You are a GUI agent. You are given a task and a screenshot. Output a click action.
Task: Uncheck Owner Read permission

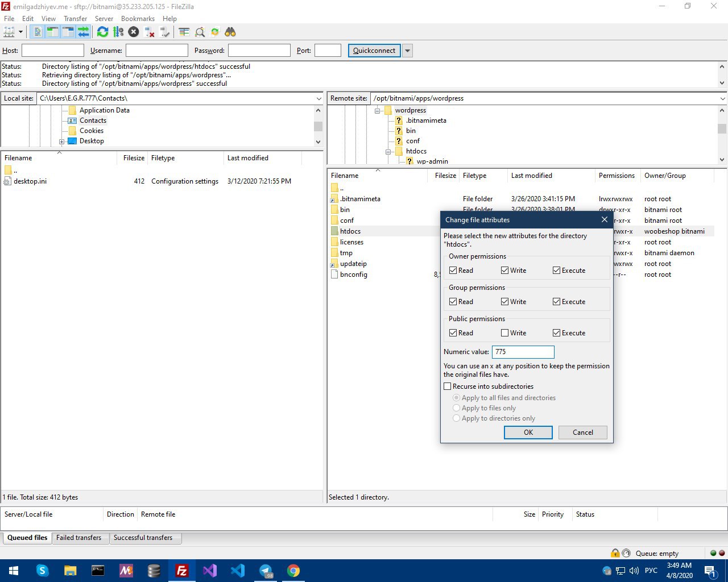(453, 271)
